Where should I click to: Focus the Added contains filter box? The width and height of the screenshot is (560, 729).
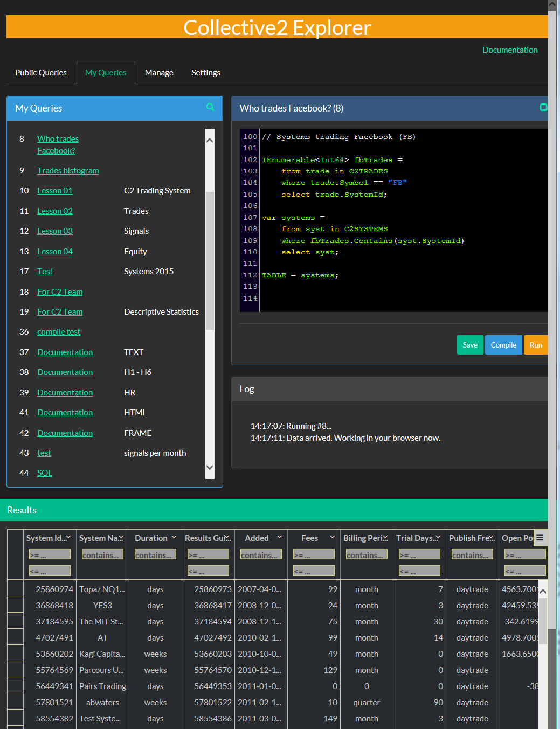point(261,554)
